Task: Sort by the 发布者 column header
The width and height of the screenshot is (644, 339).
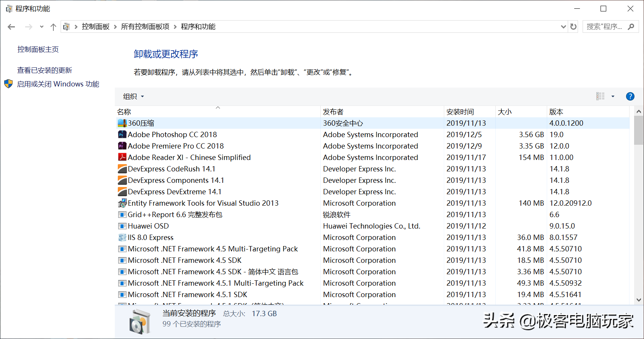Action: [x=382, y=112]
